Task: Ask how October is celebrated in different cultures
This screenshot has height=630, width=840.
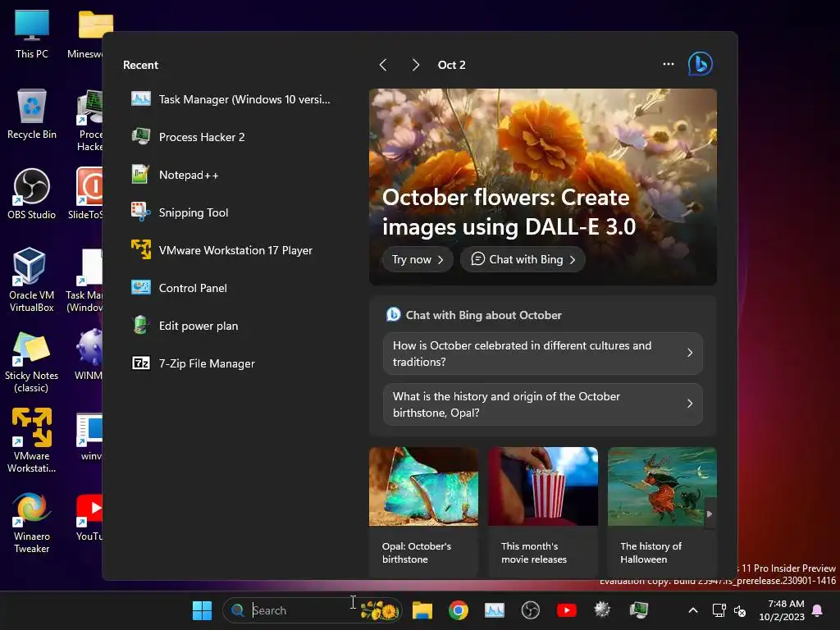Action: (543, 354)
